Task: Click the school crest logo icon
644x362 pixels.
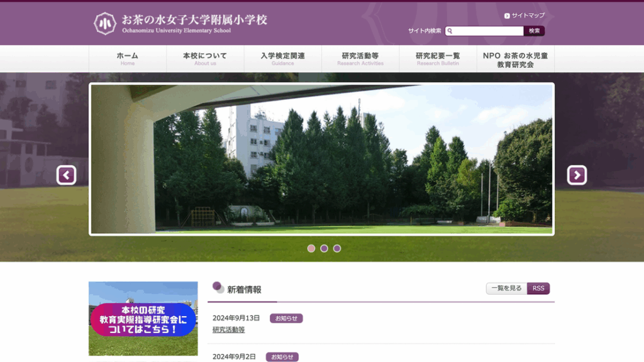Action: (105, 23)
